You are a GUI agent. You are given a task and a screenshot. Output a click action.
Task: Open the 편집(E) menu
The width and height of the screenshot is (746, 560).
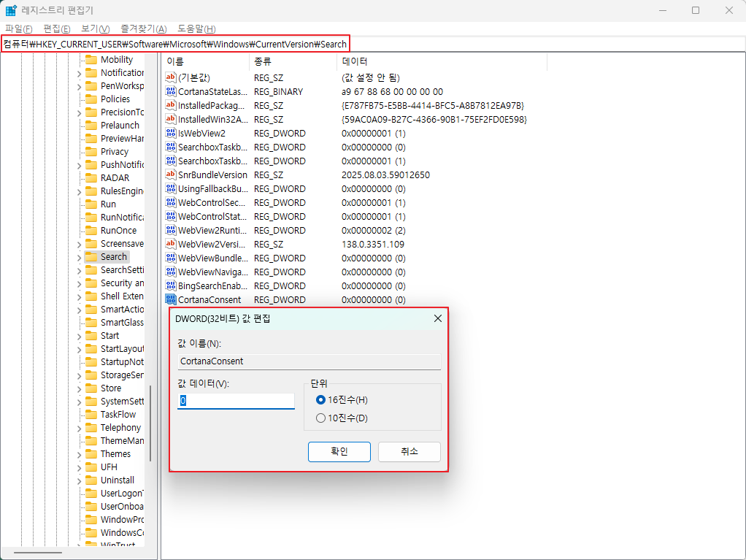click(57, 28)
